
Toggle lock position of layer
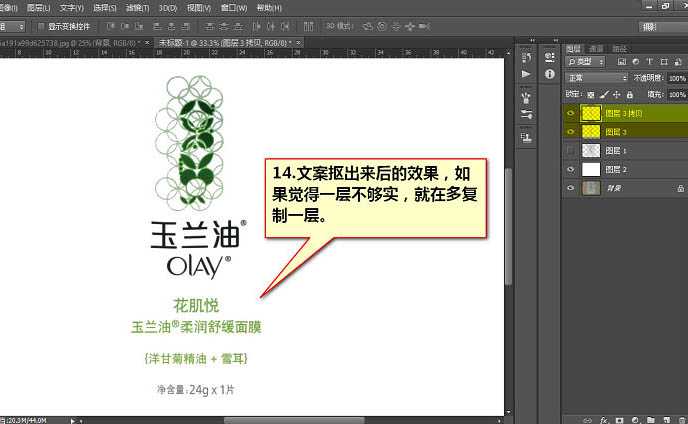click(x=616, y=94)
